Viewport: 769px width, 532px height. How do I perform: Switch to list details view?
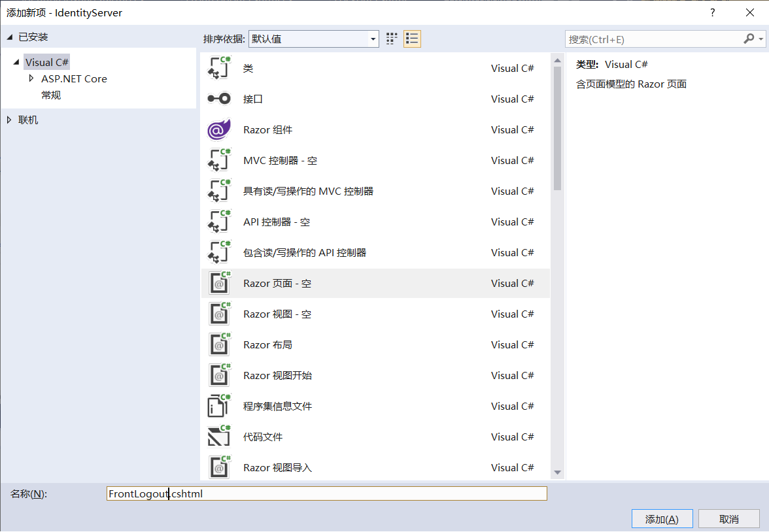[412, 39]
